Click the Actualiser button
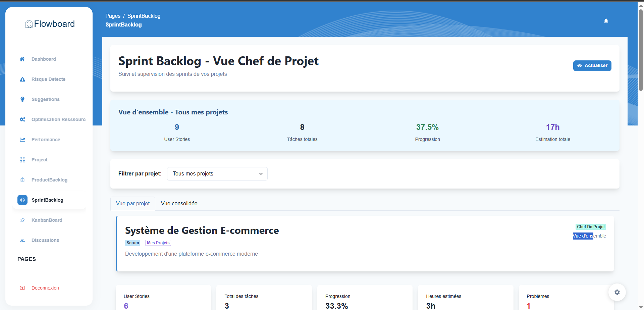Image resolution: width=644 pixels, height=310 pixels. (592, 66)
